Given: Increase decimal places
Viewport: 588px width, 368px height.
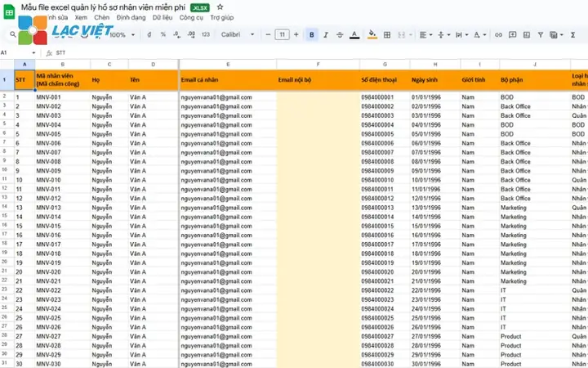Looking at the screenshot, I should [x=191, y=34].
